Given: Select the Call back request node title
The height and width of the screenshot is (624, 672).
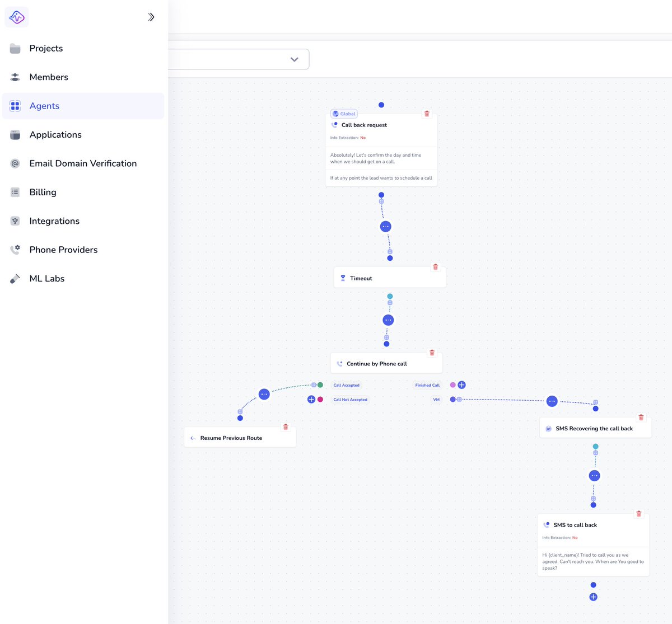Looking at the screenshot, I should coord(364,125).
